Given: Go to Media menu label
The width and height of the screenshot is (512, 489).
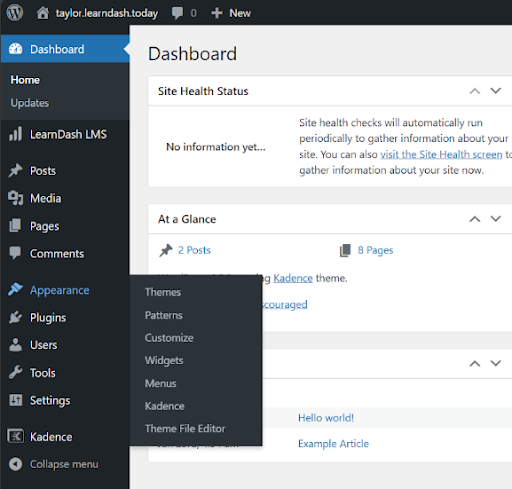Looking at the screenshot, I should [46, 198].
